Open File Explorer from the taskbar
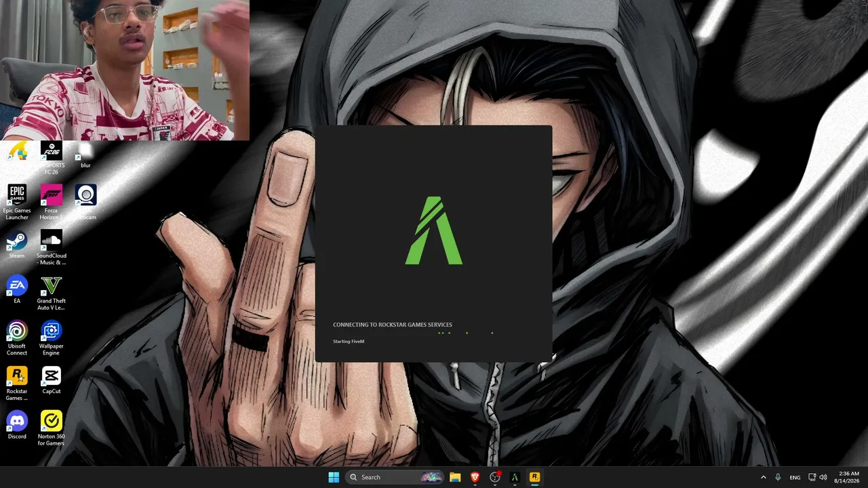Image resolution: width=868 pixels, height=488 pixels. pyautogui.click(x=455, y=477)
